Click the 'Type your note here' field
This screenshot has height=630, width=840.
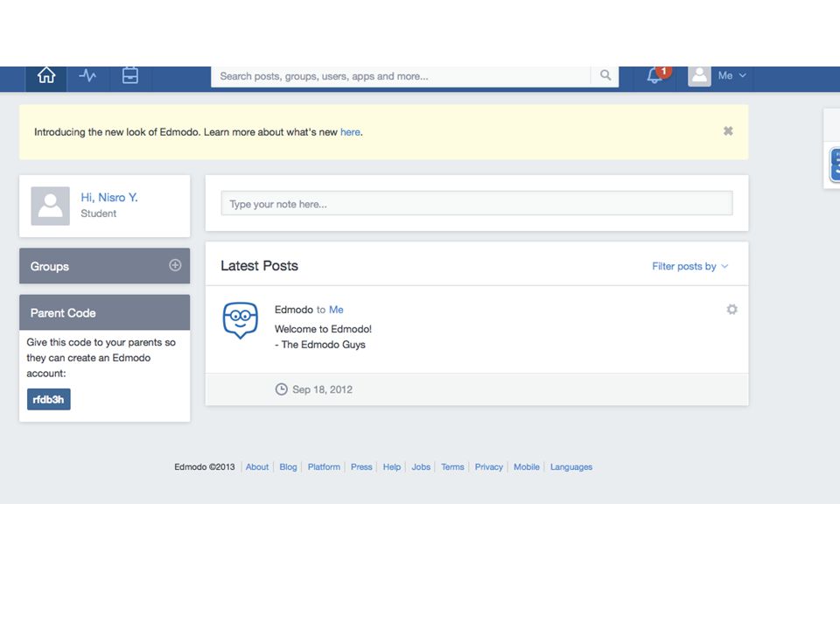[x=477, y=204]
